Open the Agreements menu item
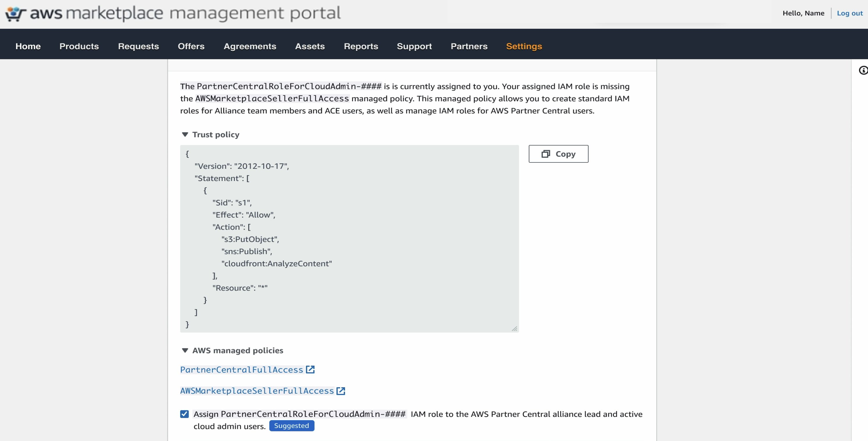 tap(250, 46)
